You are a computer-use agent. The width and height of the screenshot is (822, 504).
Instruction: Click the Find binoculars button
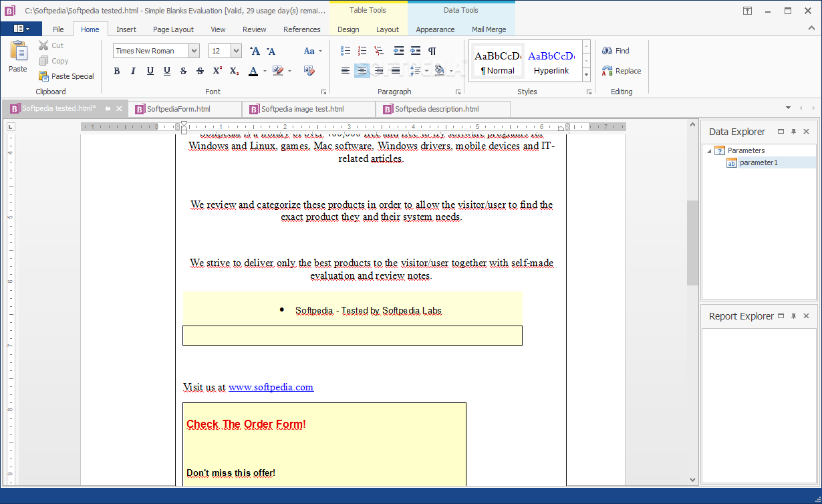tap(615, 51)
